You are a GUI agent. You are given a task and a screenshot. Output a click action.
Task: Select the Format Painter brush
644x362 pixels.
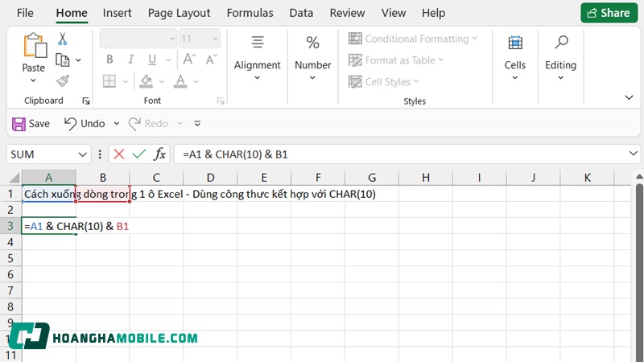(x=63, y=81)
